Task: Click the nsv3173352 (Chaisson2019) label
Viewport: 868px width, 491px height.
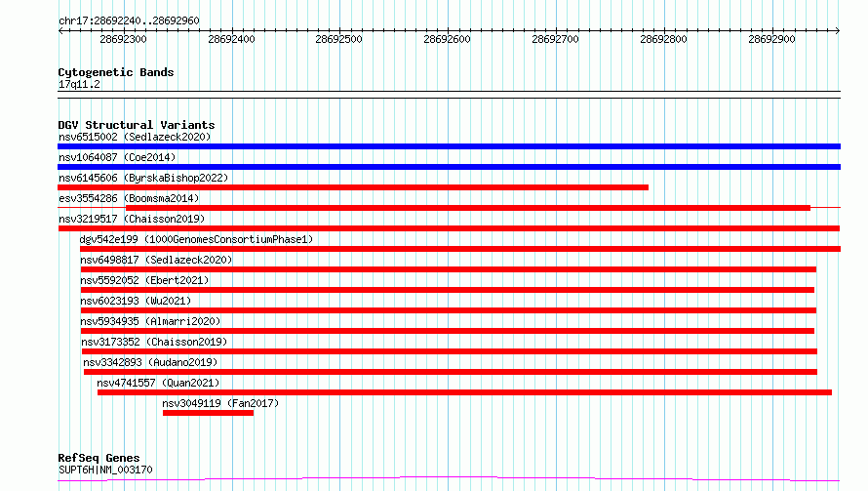Action: tap(154, 342)
